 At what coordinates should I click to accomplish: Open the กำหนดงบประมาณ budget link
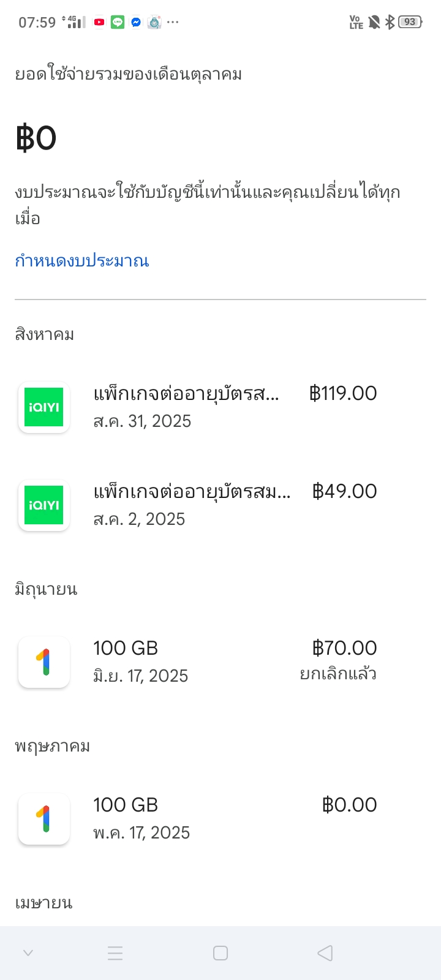tap(82, 261)
